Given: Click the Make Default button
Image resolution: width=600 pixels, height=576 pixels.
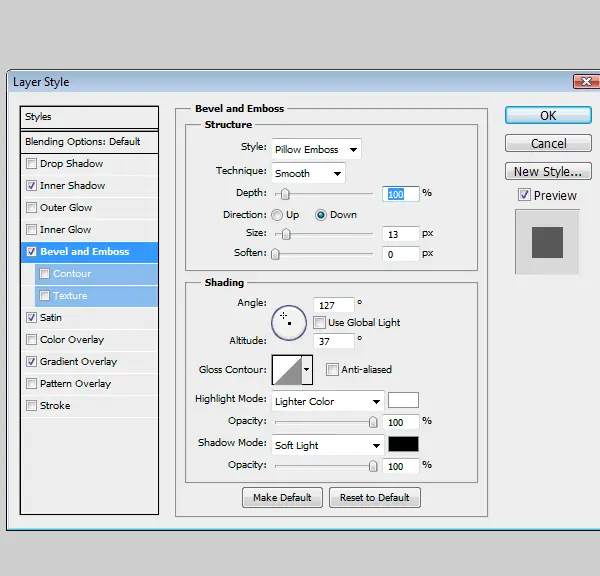Looking at the screenshot, I should pyautogui.click(x=282, y=498).
